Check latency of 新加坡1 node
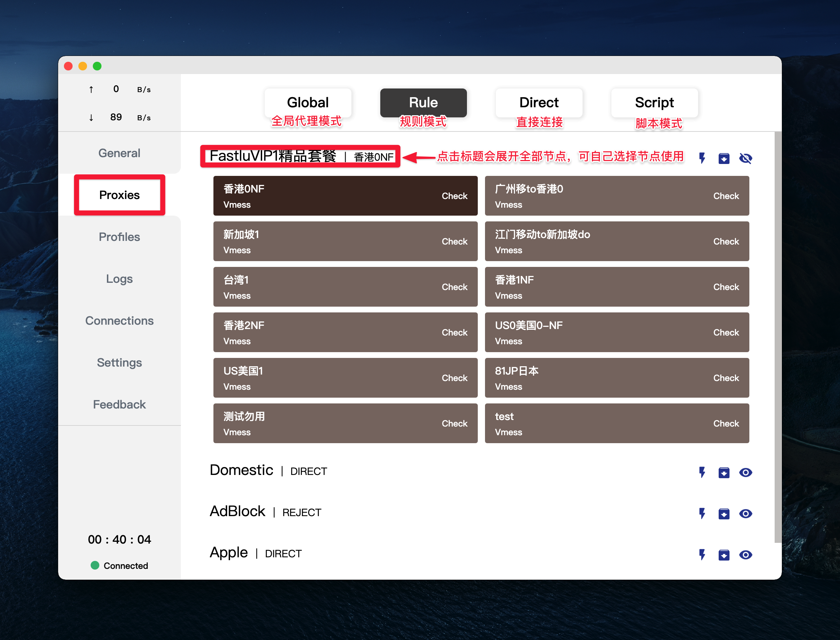The height and width of the screenshot is (640, 840). 454,242
